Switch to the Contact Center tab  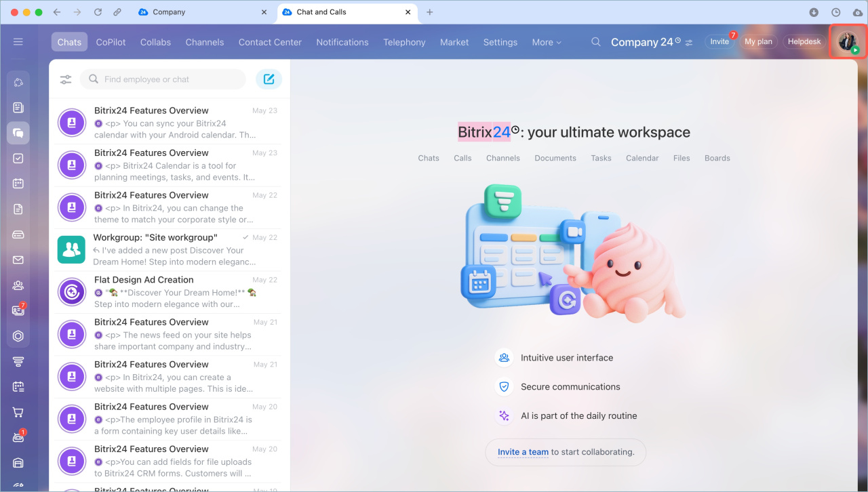click(x=270, y=42)
